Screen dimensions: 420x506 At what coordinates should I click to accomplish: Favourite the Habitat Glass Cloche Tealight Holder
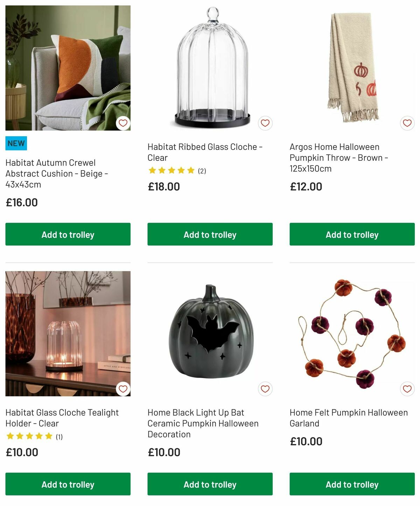click(123, 388)
